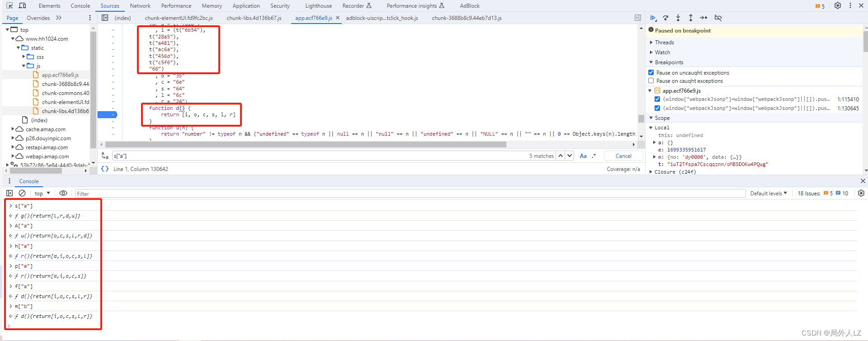Open chunk-commons file in the tree

tap(66, 93)
